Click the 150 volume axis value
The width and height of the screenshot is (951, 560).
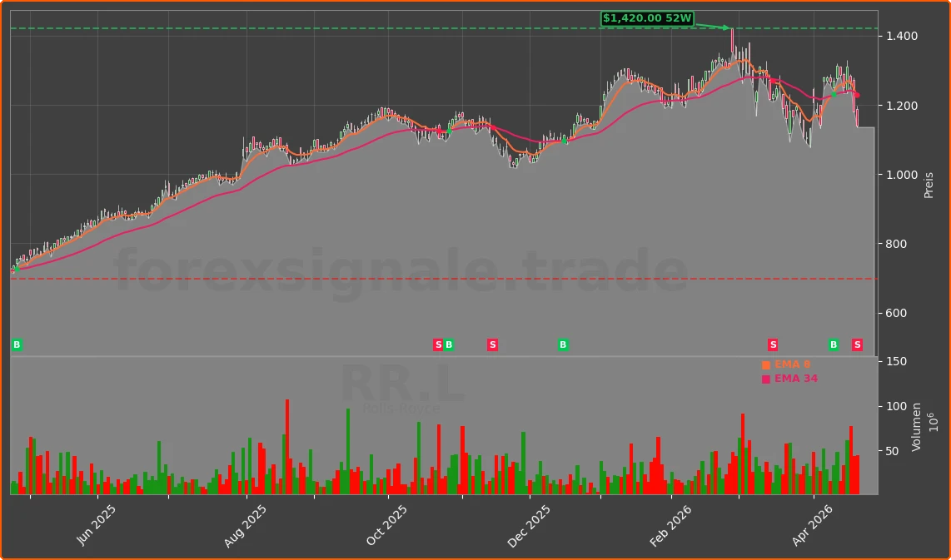(896, 361)
